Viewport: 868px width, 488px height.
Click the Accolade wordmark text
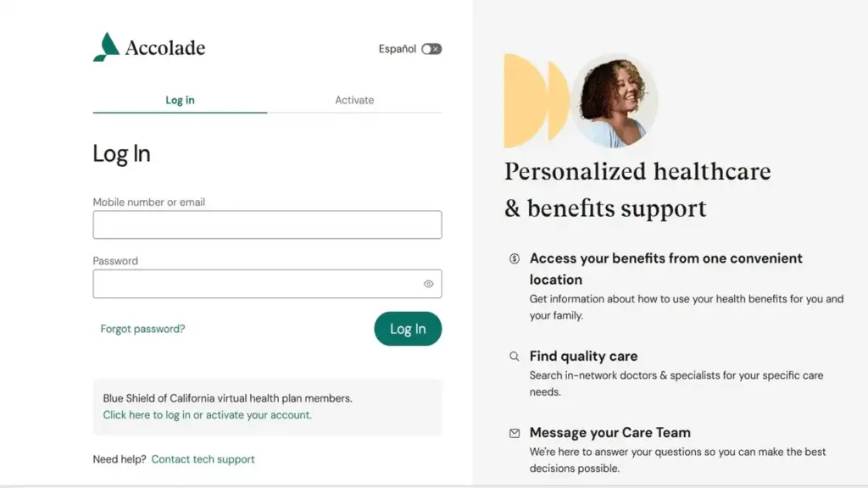click(165, 47)
